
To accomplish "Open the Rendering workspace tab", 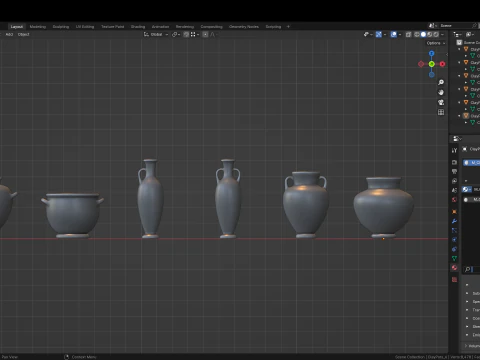I will [x=185, y=27].
